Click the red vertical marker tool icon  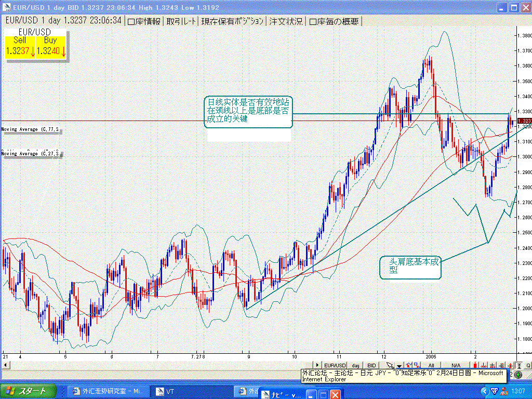coord(475,365)
